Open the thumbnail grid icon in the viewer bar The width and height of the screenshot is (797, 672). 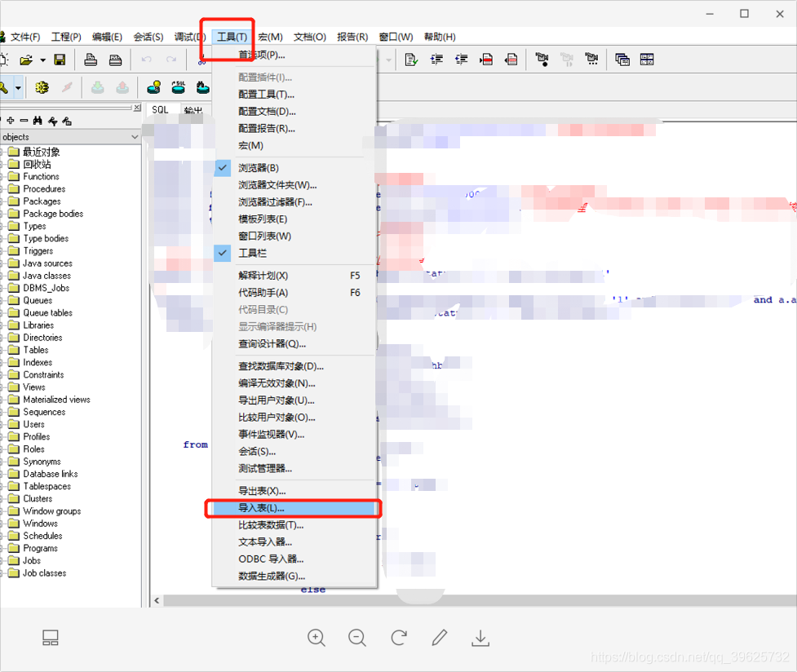tap(51, 638)
